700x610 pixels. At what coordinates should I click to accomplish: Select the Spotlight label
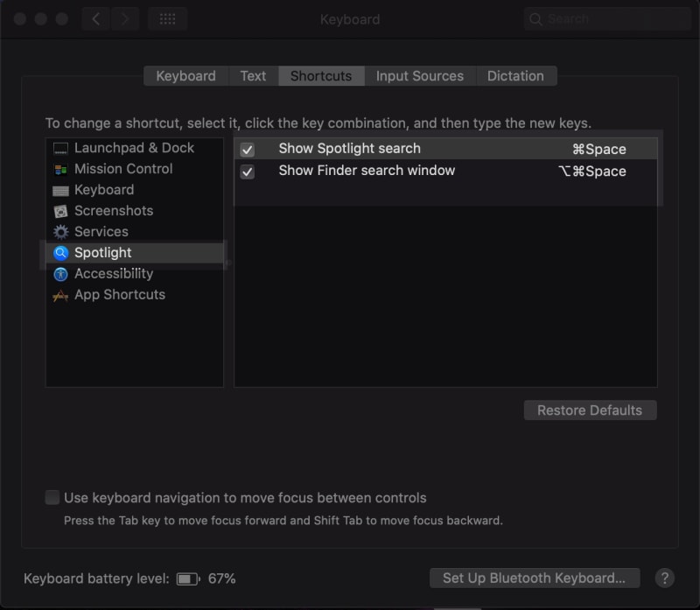pos(102,253)
